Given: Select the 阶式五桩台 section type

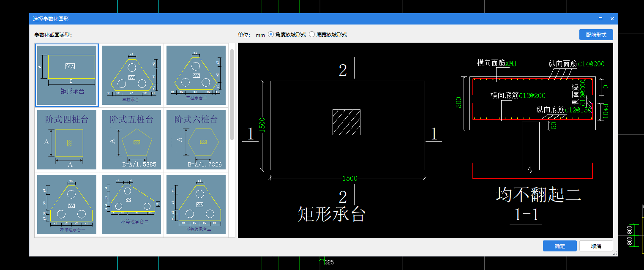Looking at the screenshot, I should [131, 139].
